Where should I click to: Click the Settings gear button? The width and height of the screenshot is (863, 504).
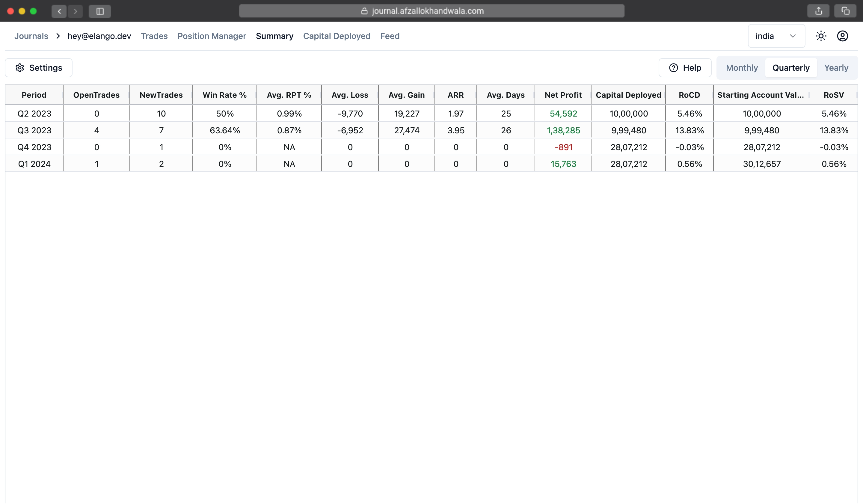point(39,68)
